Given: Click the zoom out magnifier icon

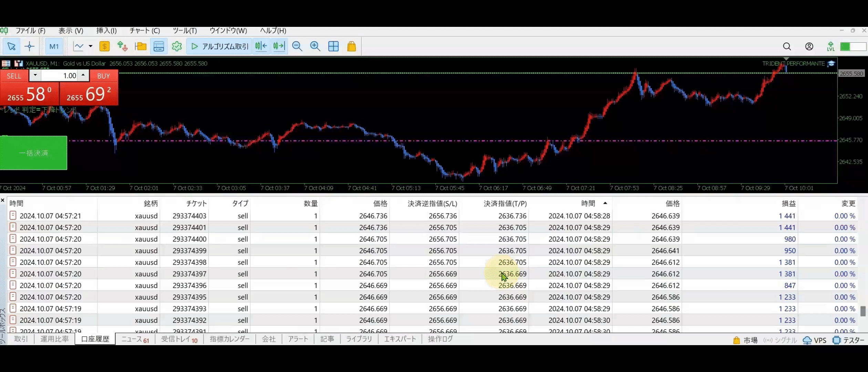Looking at the screenshot, I should pyautogui.click(x=297, y=46).
